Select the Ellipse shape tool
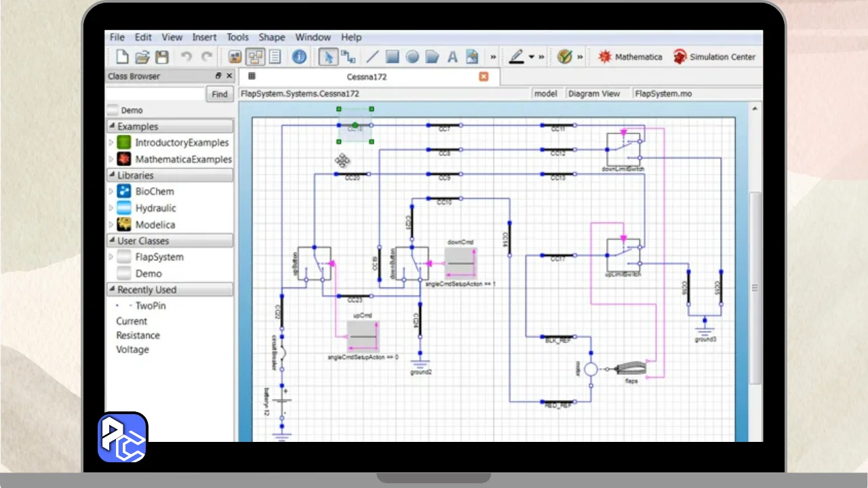The width and height of the screenshot is (868, 488). [412, 57]
